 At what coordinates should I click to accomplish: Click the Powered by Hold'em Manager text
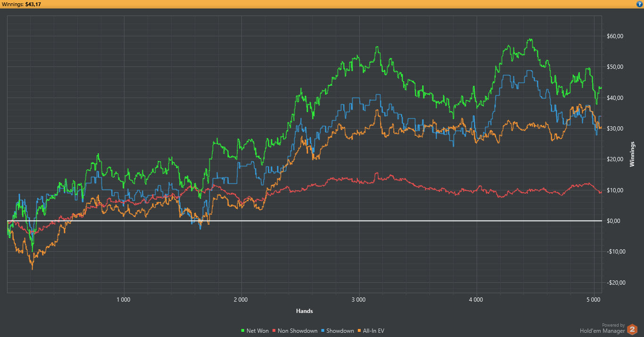pos(603,328)
